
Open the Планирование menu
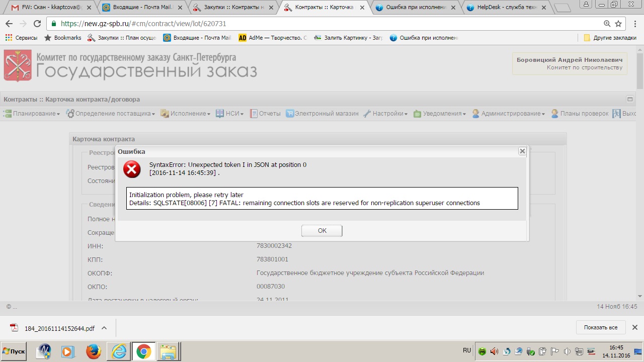point(32,114)
